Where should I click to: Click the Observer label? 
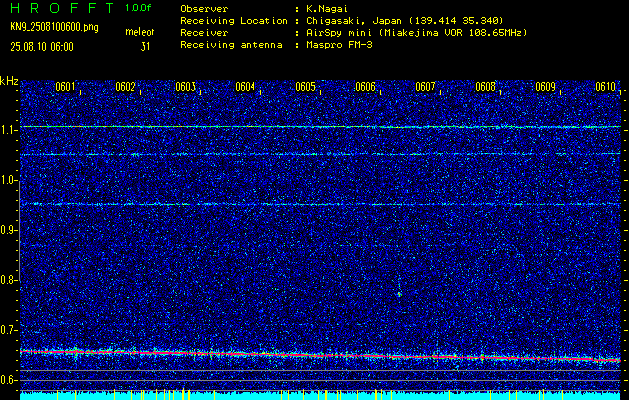(x=204, y=8)
